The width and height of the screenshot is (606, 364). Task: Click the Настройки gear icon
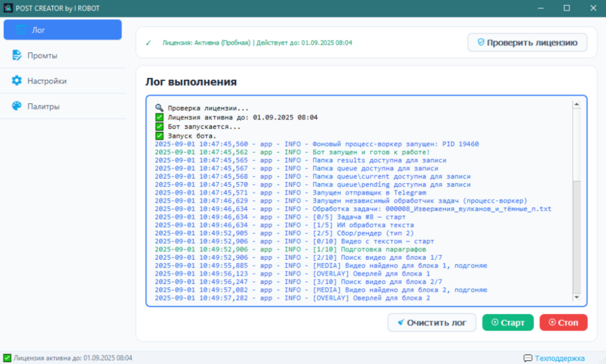coord(17,81)
